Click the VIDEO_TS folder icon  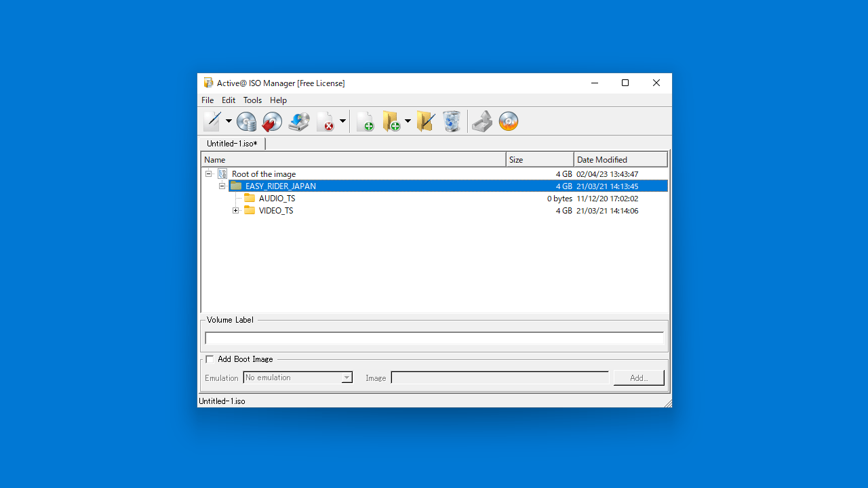(x=250, y=211)
